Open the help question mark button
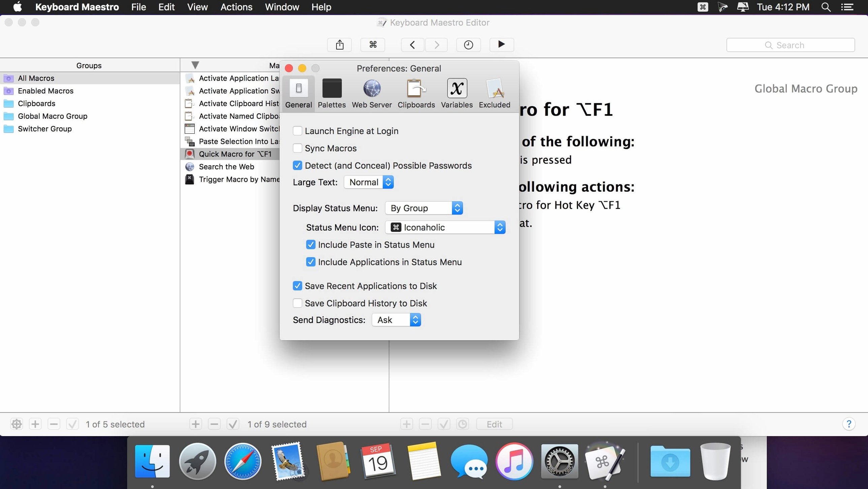This screenshot has height=489, width=868. 849,424
